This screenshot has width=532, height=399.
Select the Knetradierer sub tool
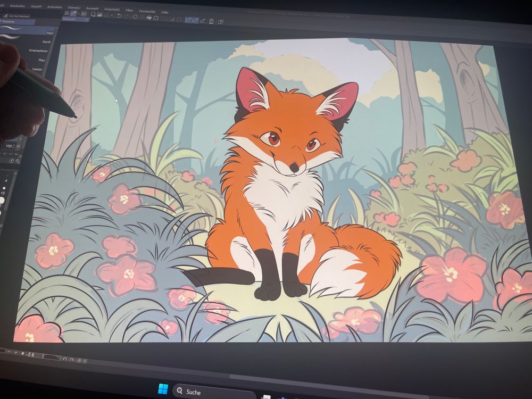[x=38, y=51]
